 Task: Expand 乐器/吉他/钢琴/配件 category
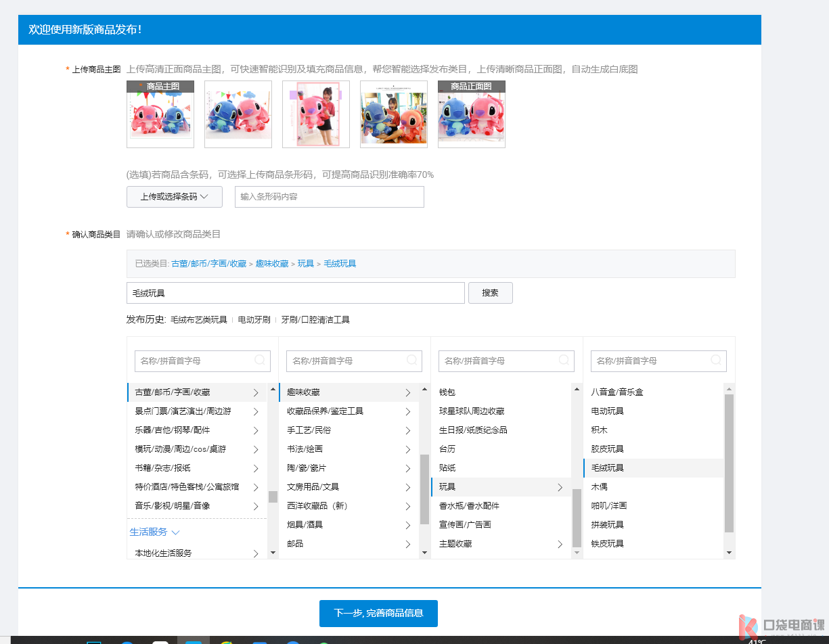pyautogui.click(x=256, y=430)
